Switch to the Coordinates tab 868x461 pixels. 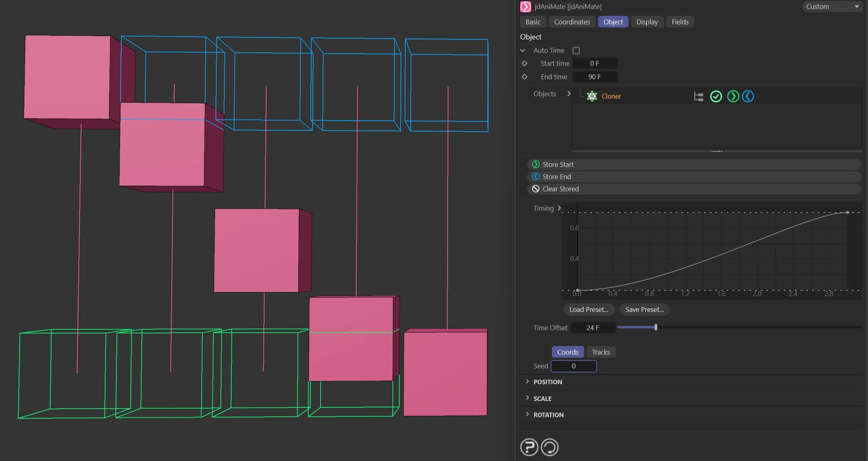click(572, 22)
